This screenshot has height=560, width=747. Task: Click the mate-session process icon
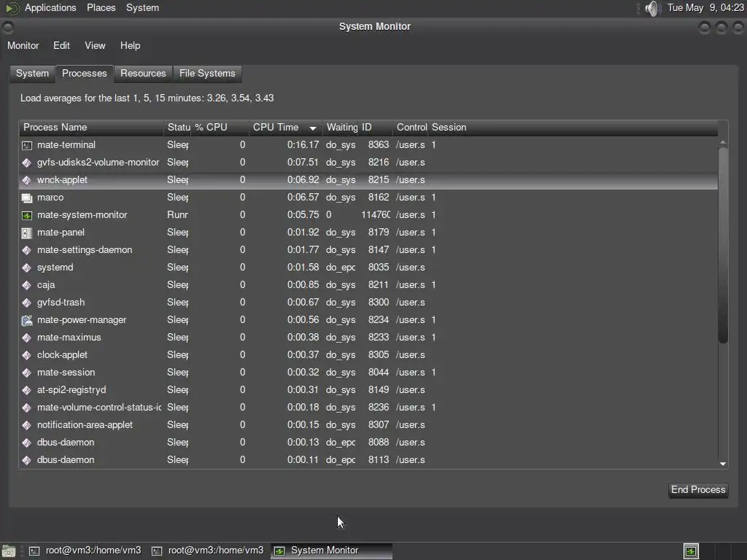[x=27, y=373]
